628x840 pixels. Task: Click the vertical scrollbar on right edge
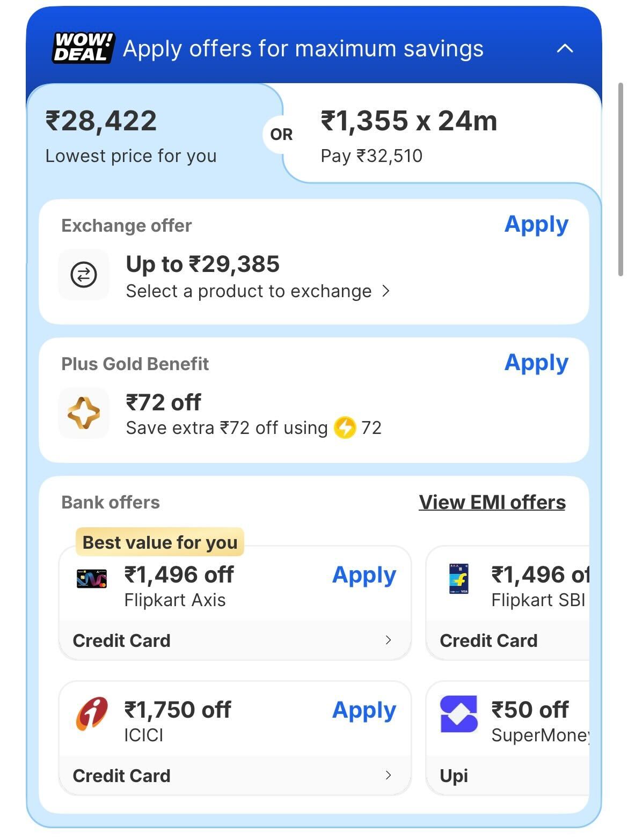621,180
